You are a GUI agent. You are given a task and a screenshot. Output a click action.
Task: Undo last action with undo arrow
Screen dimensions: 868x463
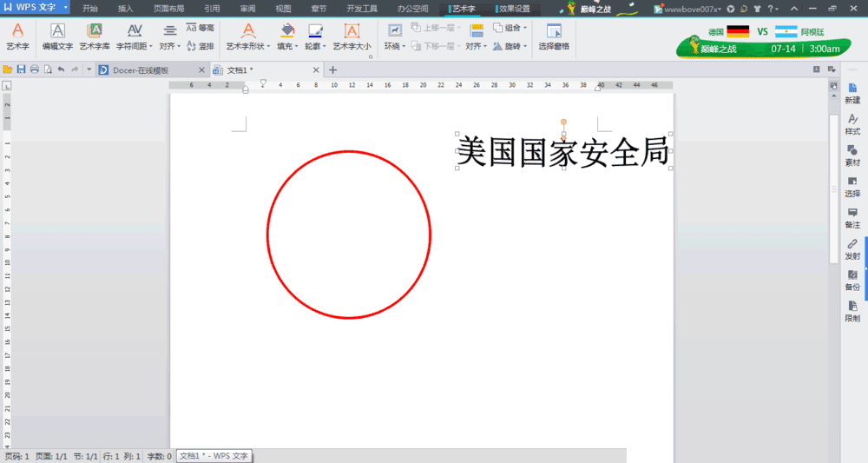point(61,69)
